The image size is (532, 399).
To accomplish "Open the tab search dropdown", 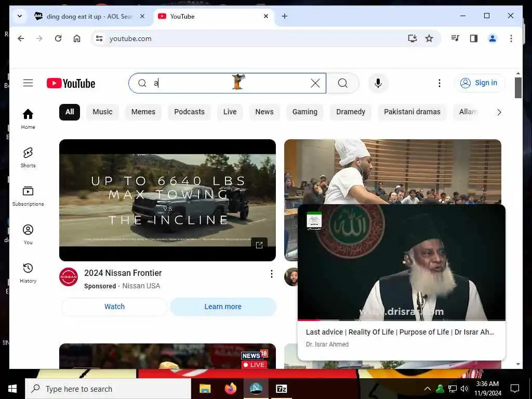I will coord(20,16).
